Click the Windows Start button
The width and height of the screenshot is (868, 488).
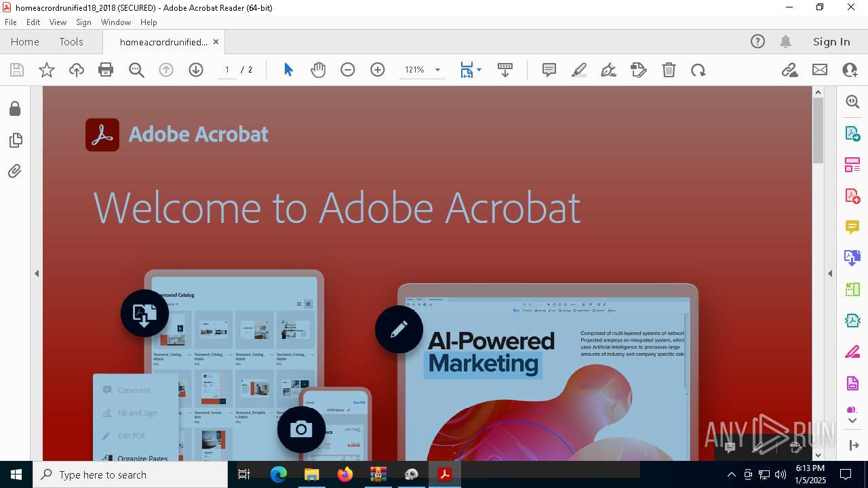[x=16, y=474]
